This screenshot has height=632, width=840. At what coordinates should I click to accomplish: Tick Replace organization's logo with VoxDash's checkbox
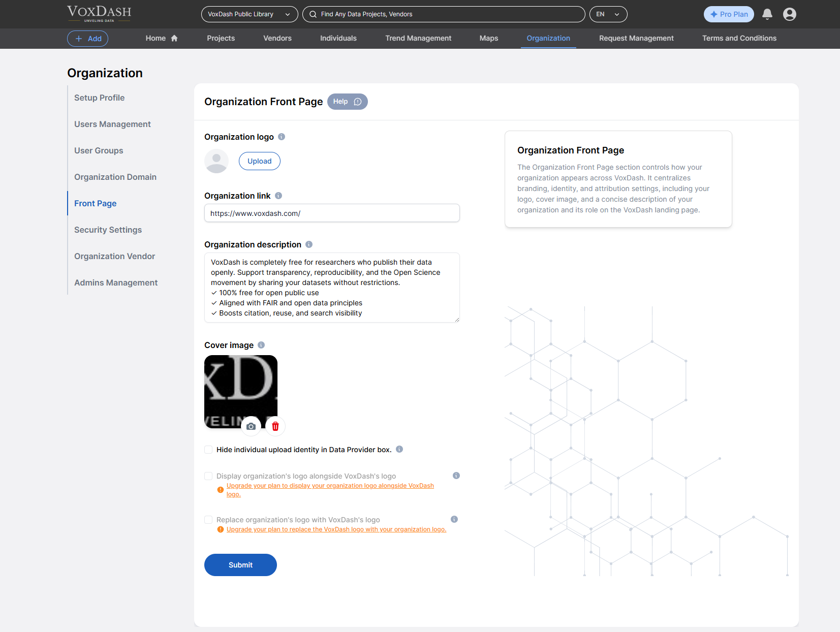pos(208,520)
